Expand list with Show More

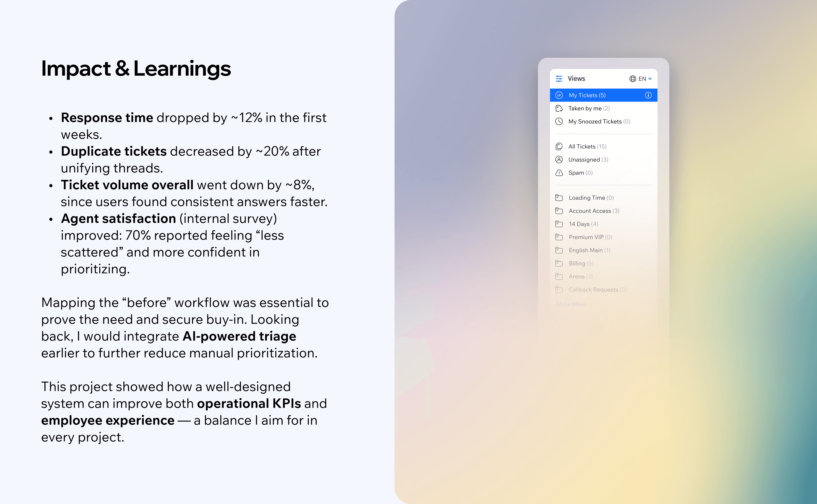(570, 304)
